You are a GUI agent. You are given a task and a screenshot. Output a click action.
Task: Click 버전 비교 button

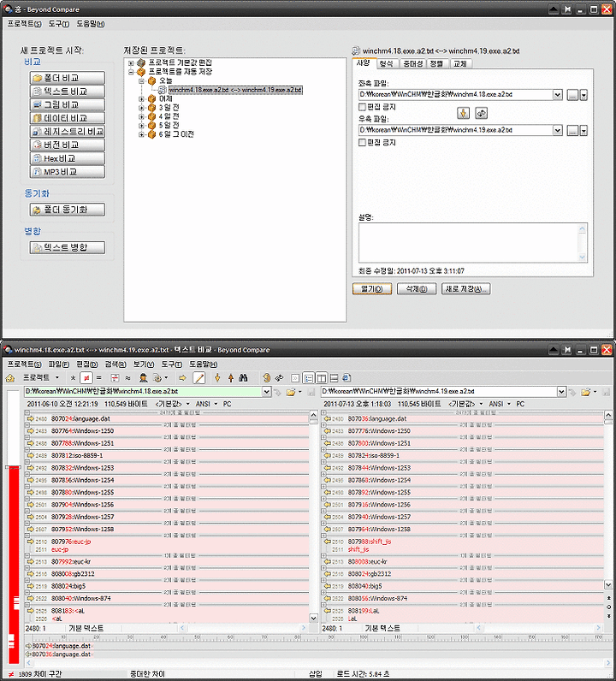coord(68,145)
